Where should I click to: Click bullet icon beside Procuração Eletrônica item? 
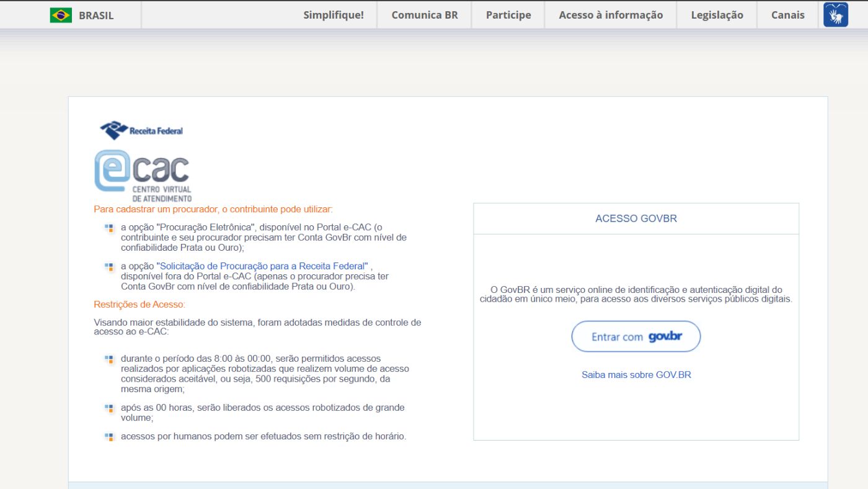click(109, 228)
